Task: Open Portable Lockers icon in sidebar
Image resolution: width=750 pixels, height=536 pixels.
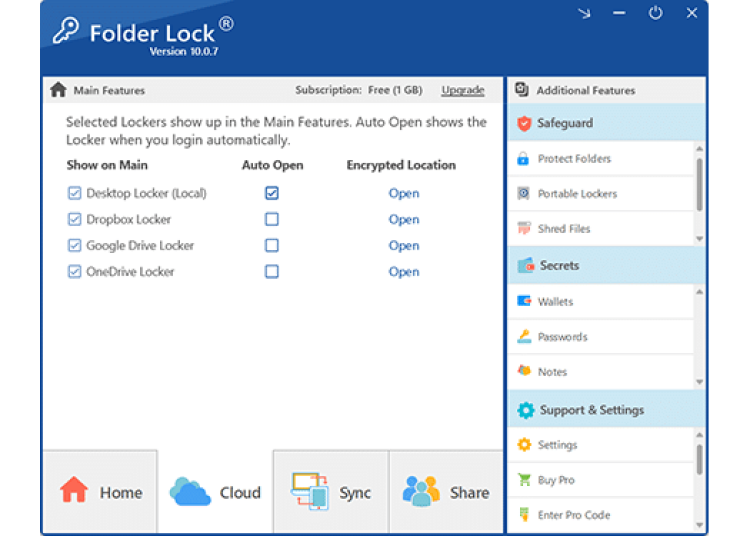Action: pyautogui.click(x=523, y=194)
